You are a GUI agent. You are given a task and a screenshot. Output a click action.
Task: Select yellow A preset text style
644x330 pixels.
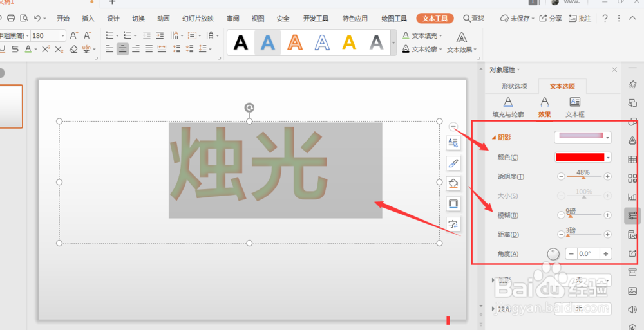click(349, 42)
